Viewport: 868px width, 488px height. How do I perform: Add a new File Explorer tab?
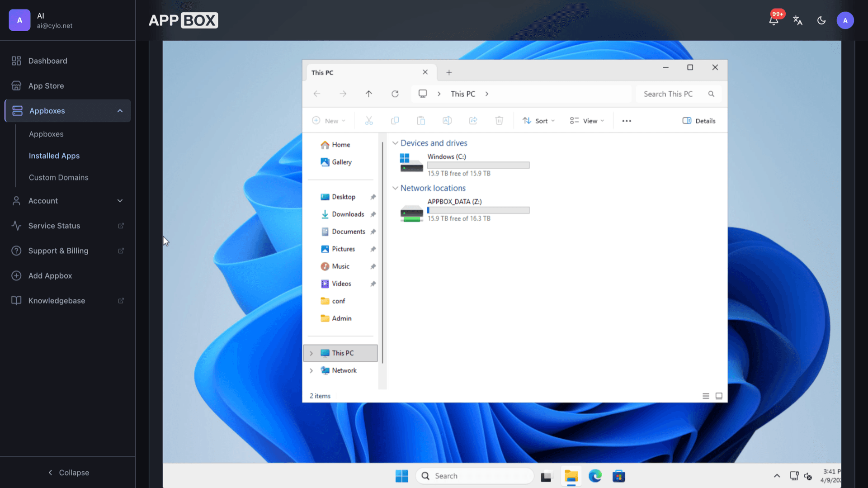point(449,72)
